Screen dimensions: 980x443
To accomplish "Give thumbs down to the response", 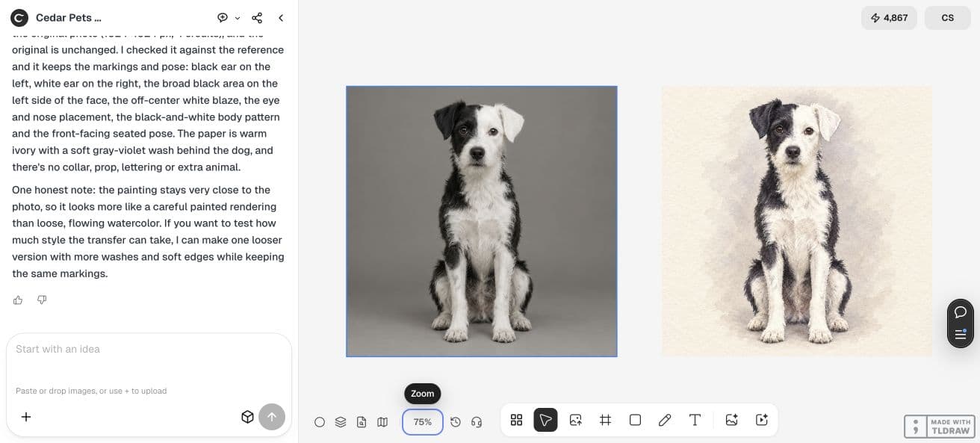I will (x=42, y=300).
